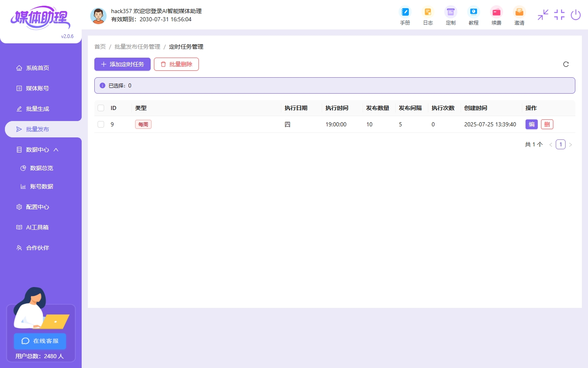Navigate to 首页 via the breadcrumb
This screenshot has height=368, width=588.
[100, 47]
